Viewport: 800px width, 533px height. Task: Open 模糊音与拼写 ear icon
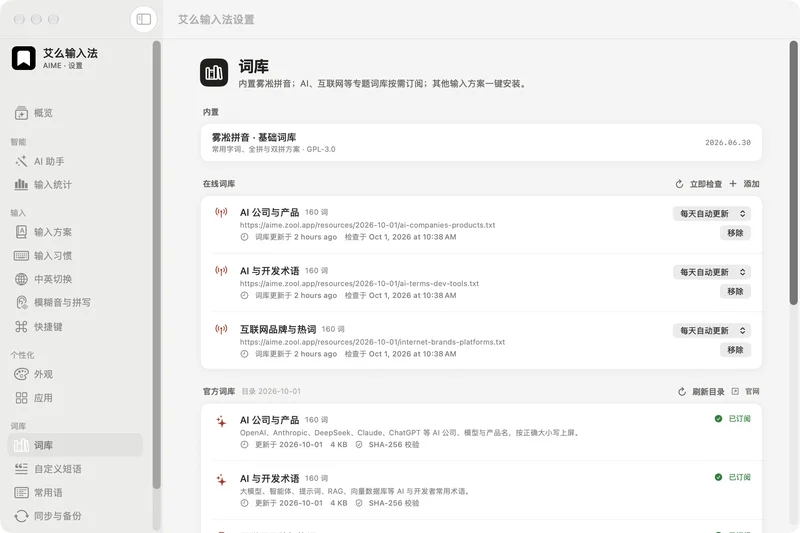tap(21, 302)
